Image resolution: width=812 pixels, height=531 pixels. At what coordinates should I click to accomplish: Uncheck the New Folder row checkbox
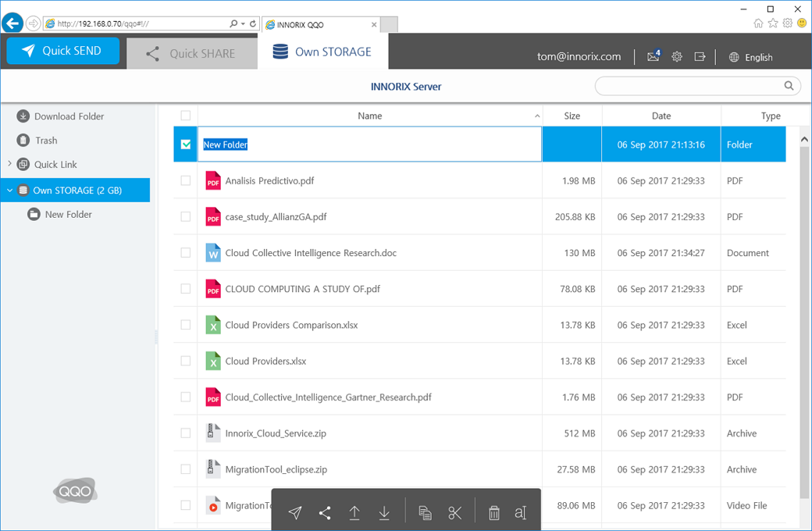coord(186,144)
